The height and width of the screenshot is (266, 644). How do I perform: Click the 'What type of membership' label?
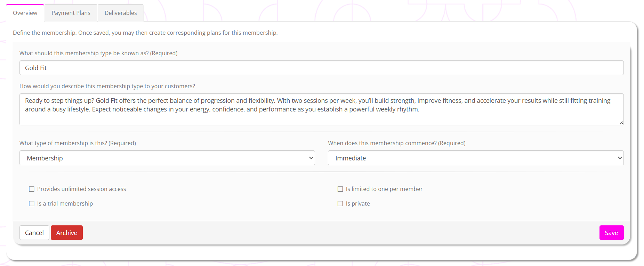78,143
